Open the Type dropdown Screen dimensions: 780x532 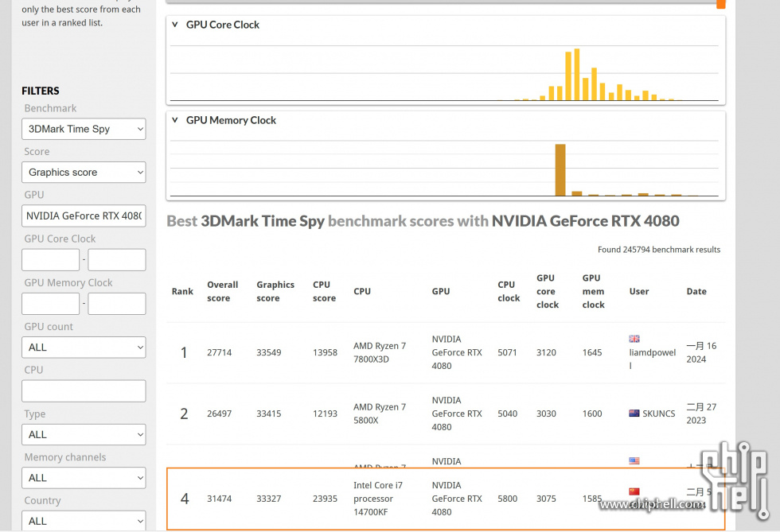[84, 434]
